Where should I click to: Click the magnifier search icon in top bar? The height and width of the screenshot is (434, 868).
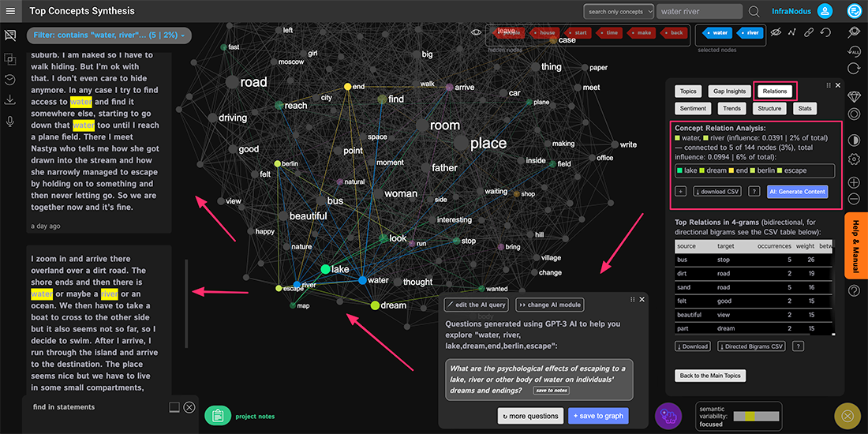754,11
